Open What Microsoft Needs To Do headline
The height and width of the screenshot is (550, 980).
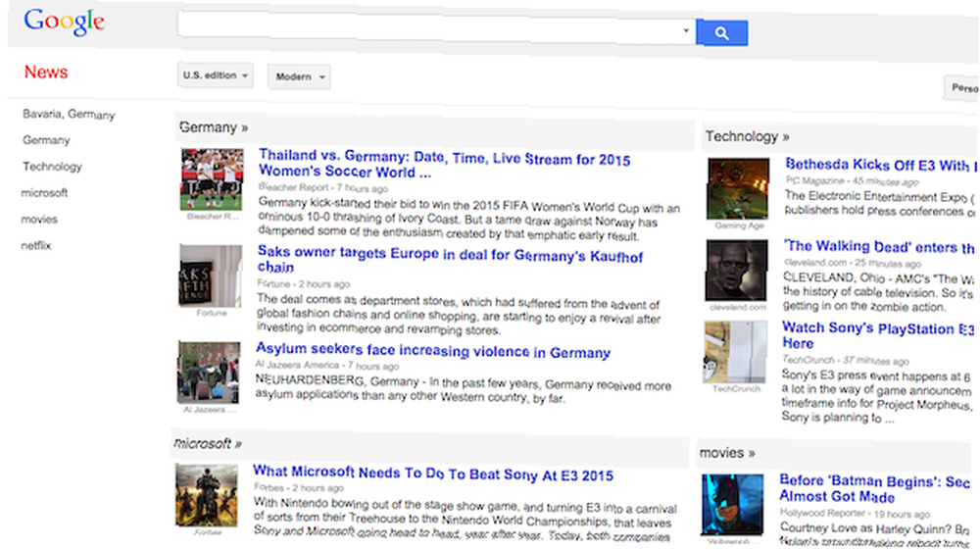click(432, 474)
